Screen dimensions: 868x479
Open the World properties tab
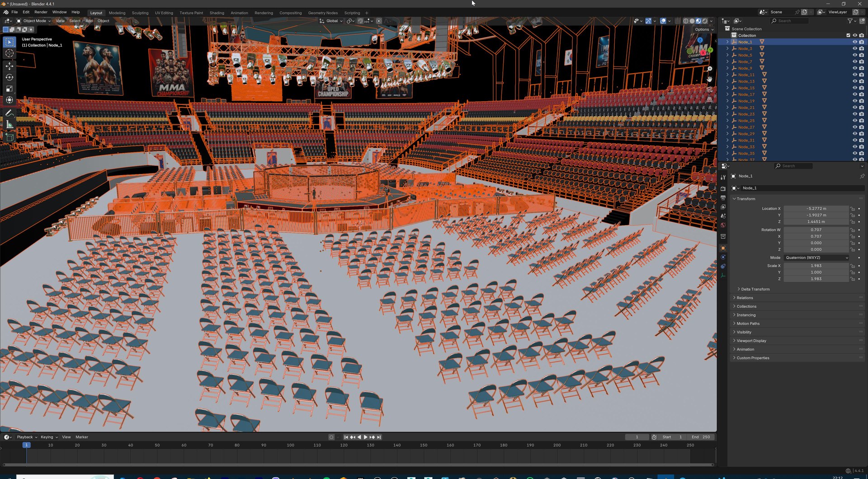[x=723, y=225]
